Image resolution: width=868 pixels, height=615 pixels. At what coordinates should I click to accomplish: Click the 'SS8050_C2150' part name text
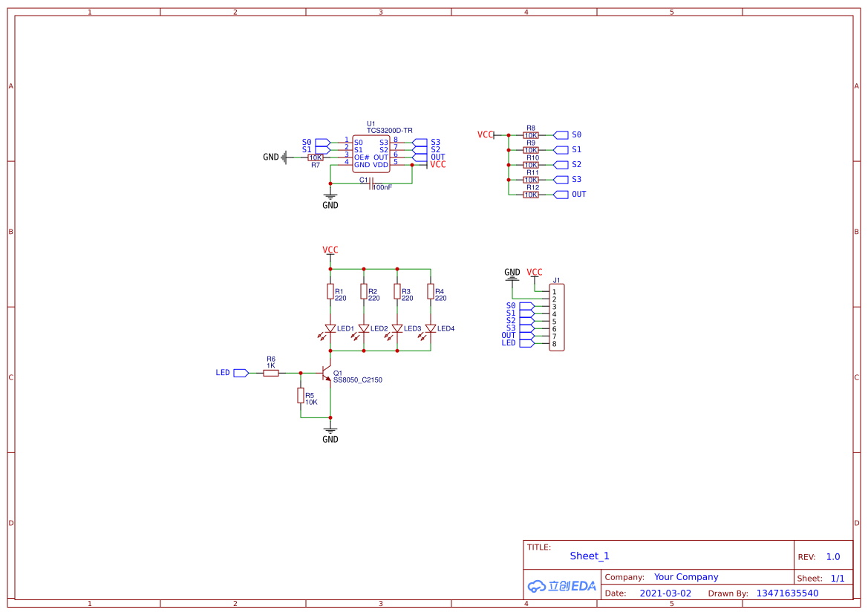358,380
